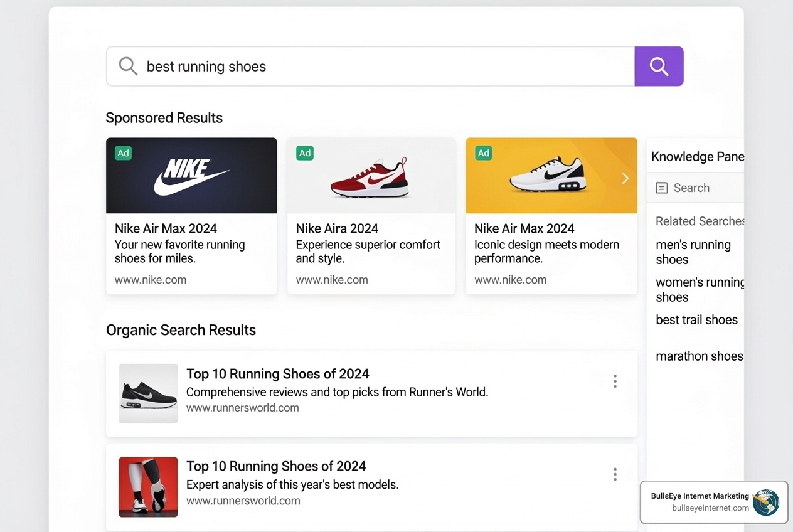Image resolution: width=793 pixels, height=532 pixels.
Task: Click 'Comprehensive reviews and top picks' description
Action: click(x=337, y=392)
